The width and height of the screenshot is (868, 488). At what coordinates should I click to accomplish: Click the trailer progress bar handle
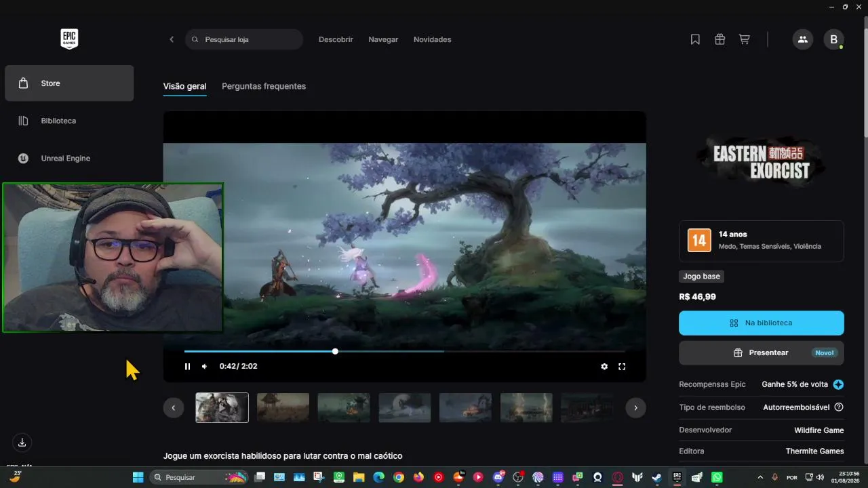click(335, 351)
